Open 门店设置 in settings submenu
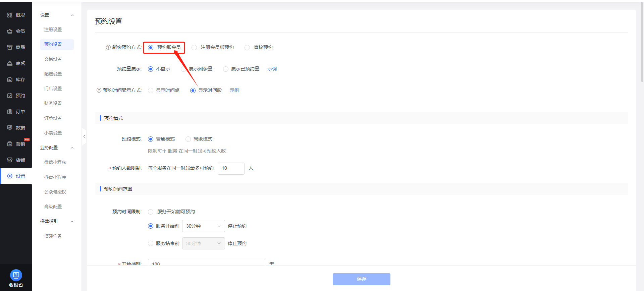The height and width of the screenshot is (291, 644). point(53,89)
